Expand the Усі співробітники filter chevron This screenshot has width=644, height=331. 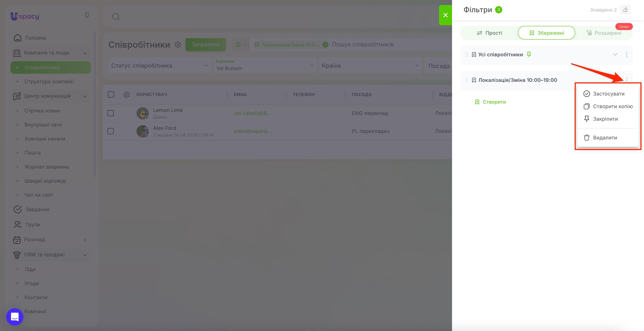[x=615, y=55]
